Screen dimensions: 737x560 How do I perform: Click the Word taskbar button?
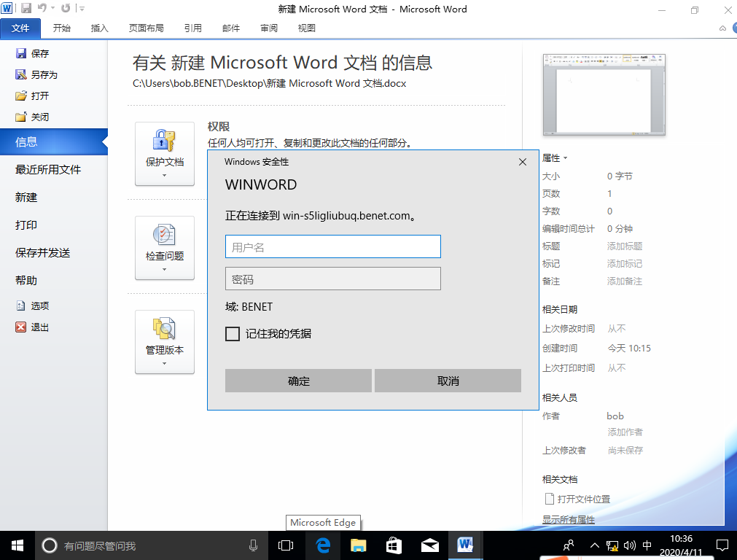(x=465, y=545)
